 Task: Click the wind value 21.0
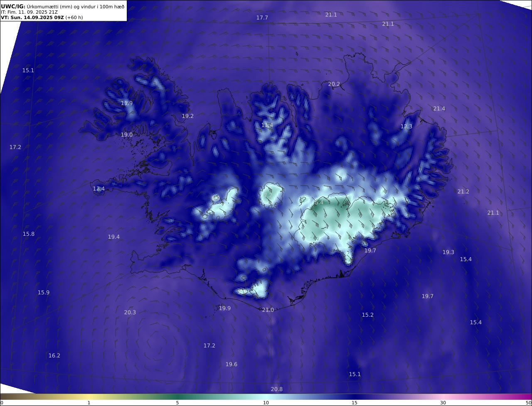(x=268, y=310)
